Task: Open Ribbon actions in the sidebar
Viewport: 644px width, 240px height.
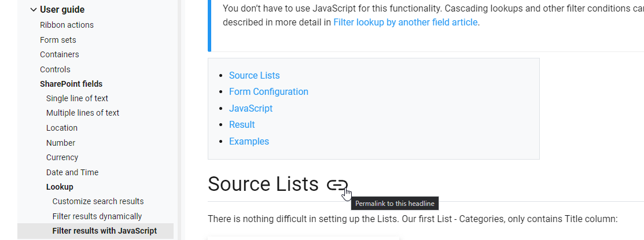Action: click(x=67, y=25)
